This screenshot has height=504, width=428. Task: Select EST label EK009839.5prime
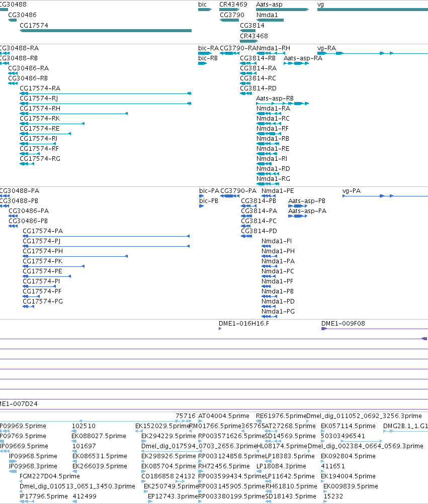pos(351,486)
